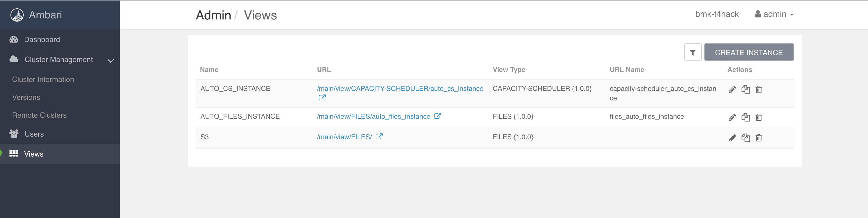Select Versions in the sidebar
This screenshot has width=868, height=218.
point(26,97)
